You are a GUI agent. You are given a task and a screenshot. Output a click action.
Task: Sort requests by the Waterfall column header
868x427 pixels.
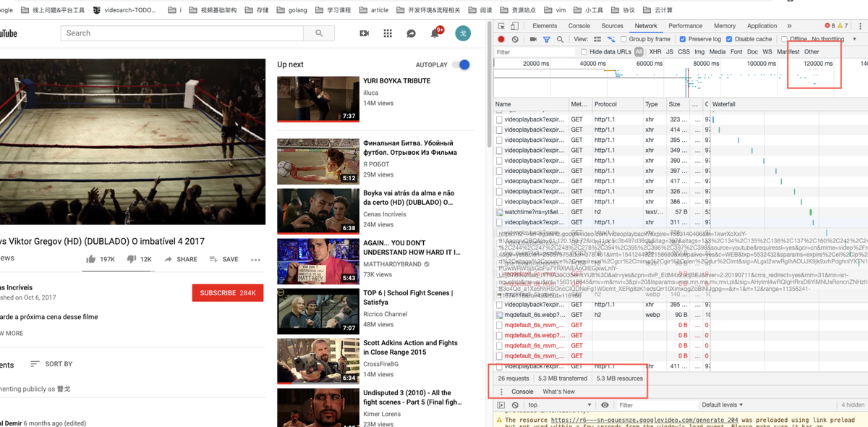(x=788, y=104)
